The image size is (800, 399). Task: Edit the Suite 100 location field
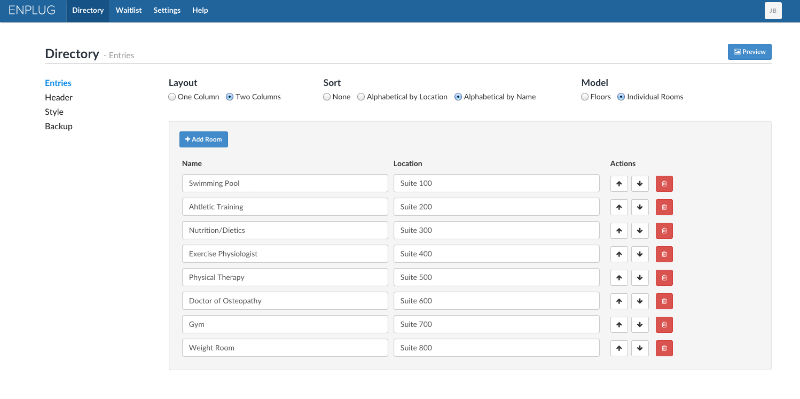pyautogui.click(x=496, y=184)
